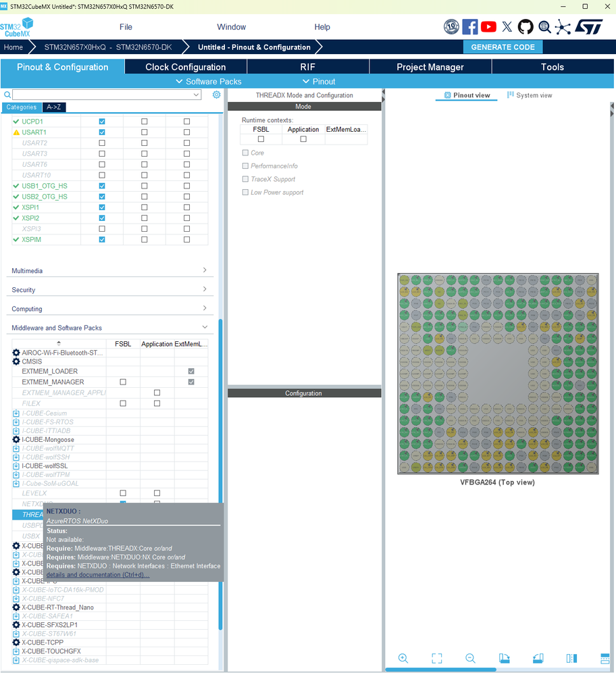The image size is (616, 675).
Task: Switch to the RIF tab
Action: (x=308, y=67)
